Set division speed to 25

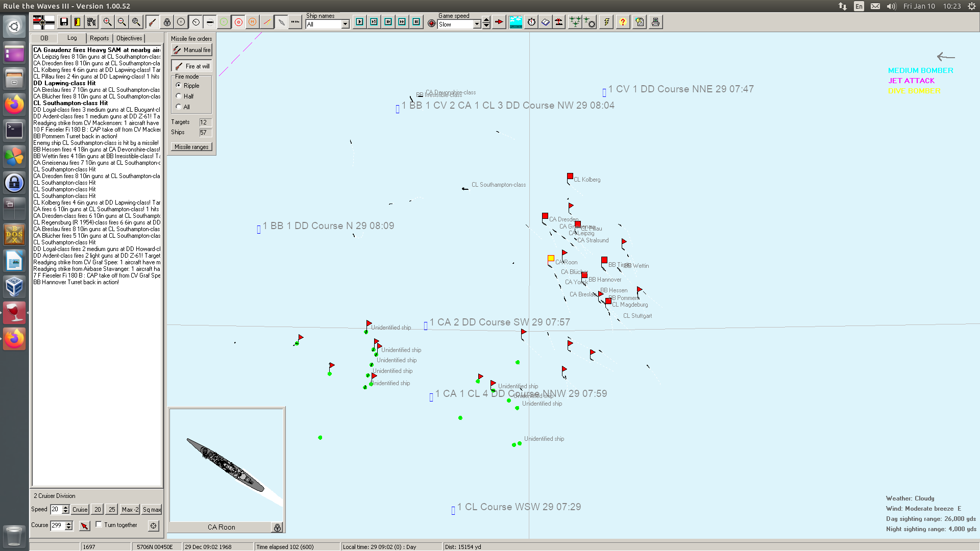[112, 510]
